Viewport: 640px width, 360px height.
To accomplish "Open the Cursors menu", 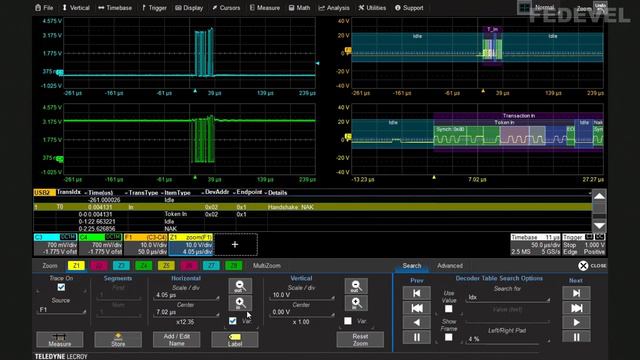I will (x=226, y=7).
